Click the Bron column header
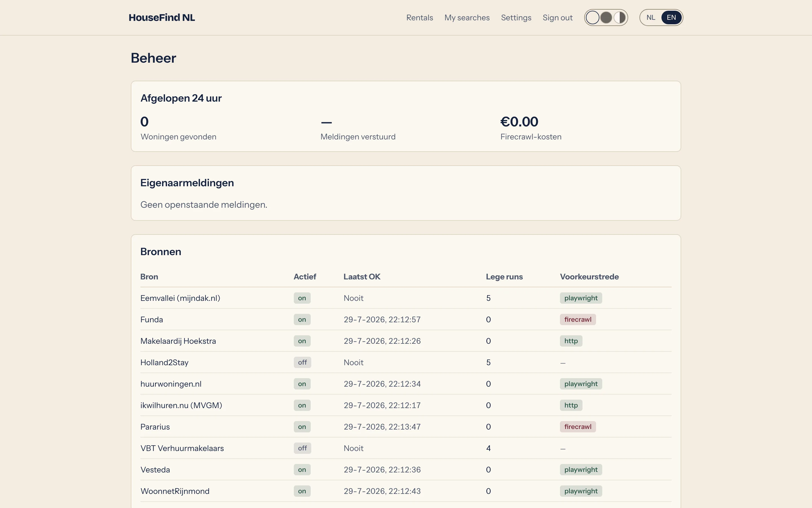812x508 pixels. (x=149, y=277)
